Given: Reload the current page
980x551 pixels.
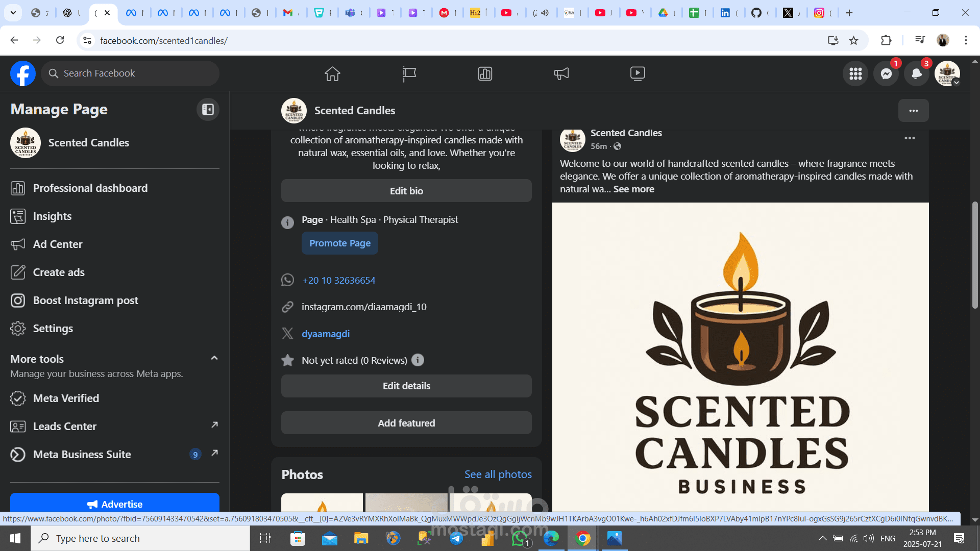Looking at the screenshot, I should [60, 40].
